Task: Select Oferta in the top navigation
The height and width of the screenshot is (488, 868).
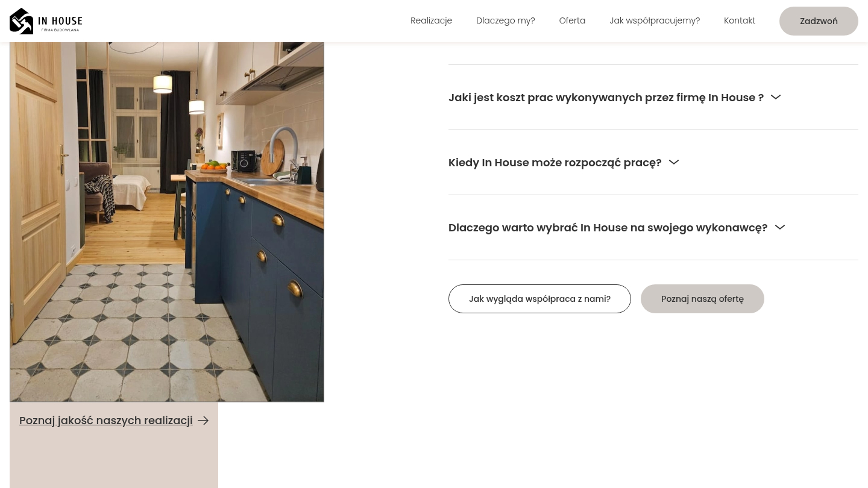Action: [572, 20]
